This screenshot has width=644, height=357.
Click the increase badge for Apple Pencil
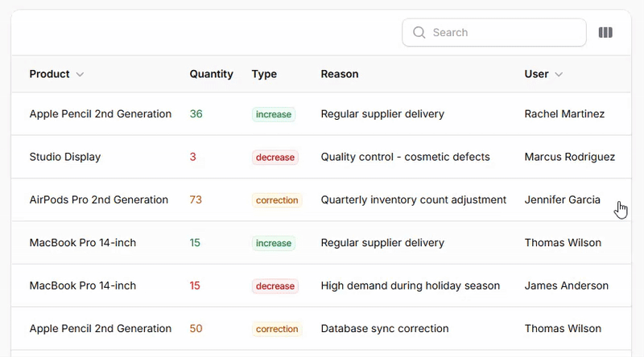point(274,114)
